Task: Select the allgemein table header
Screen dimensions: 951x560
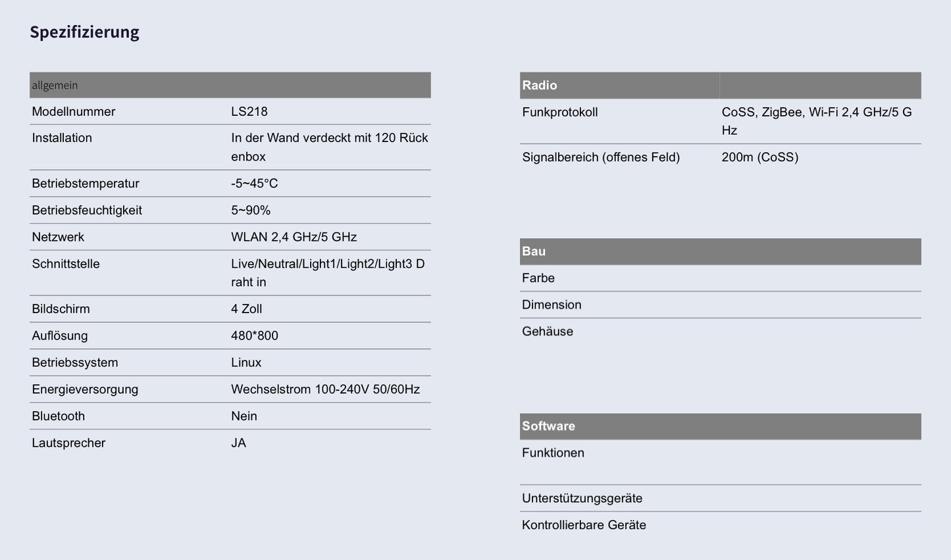Action: click(55, 86)
